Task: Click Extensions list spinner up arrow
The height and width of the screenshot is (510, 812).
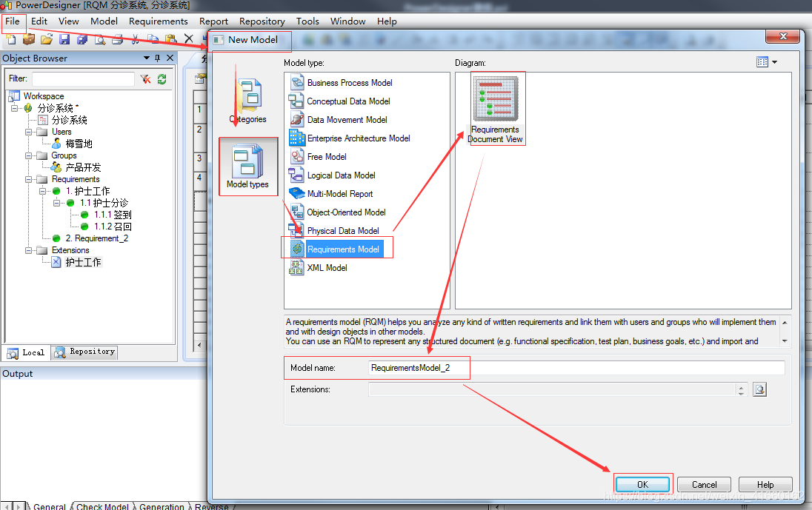Action: 741,386
